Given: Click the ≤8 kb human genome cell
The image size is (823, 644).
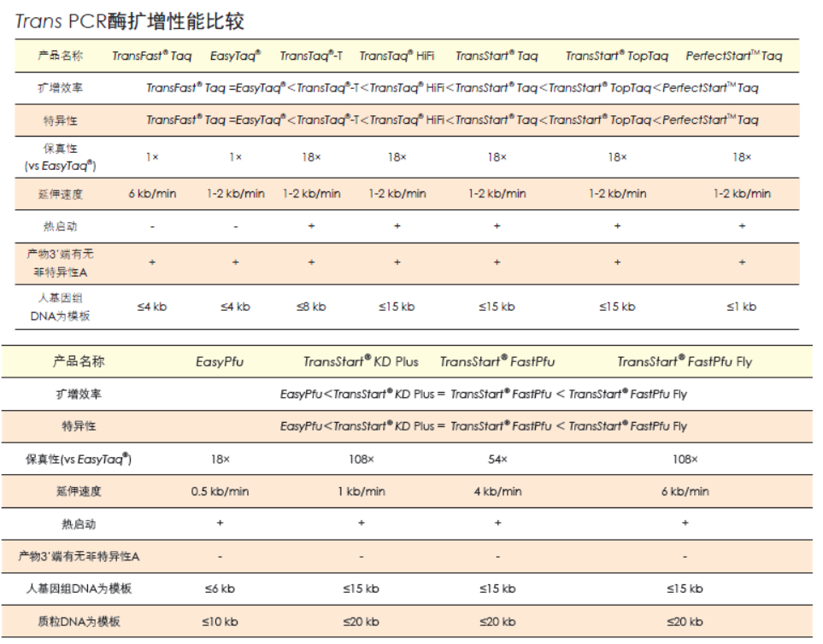Looking at the screenshot, I should pyautogui.click(x=311, y=307).
